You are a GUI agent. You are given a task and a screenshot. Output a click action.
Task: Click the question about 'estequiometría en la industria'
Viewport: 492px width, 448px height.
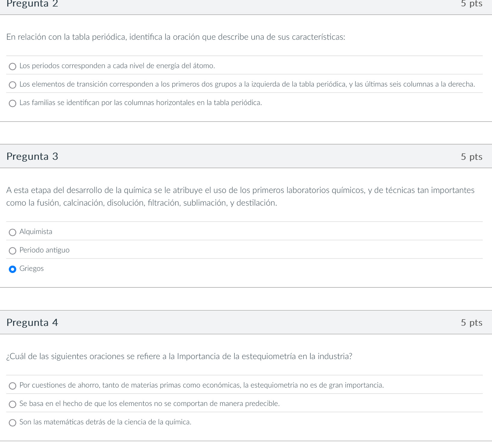pyautogui.click(x=179, y=356)
